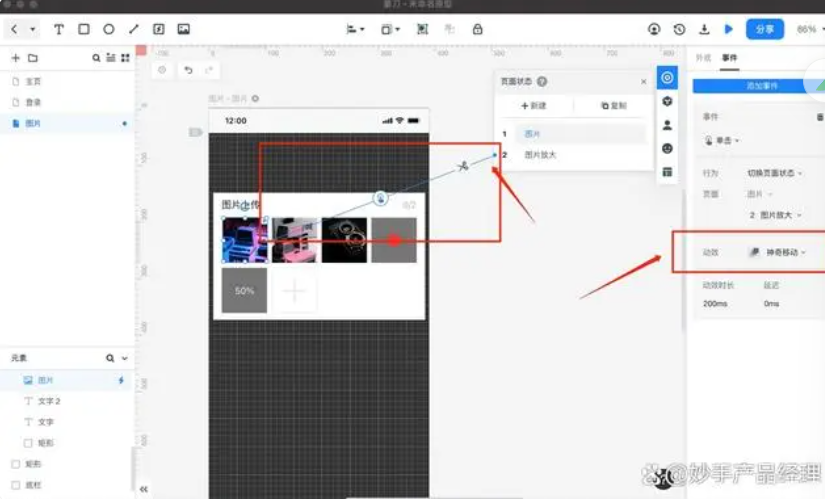The image size is (825, 499).
Task: Open version history clock icon
Action: pyautogui.click(x=679, y=29)
